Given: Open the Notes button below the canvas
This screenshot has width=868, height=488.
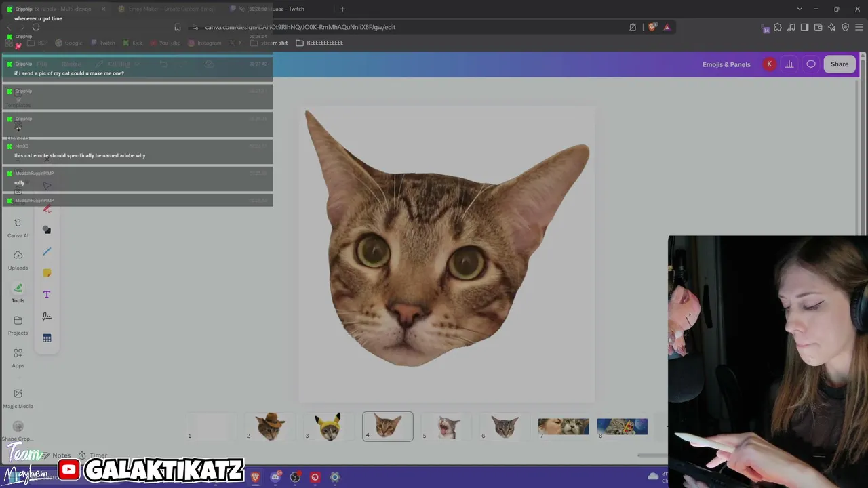Looking at the screenshot, I should point(56,455).
